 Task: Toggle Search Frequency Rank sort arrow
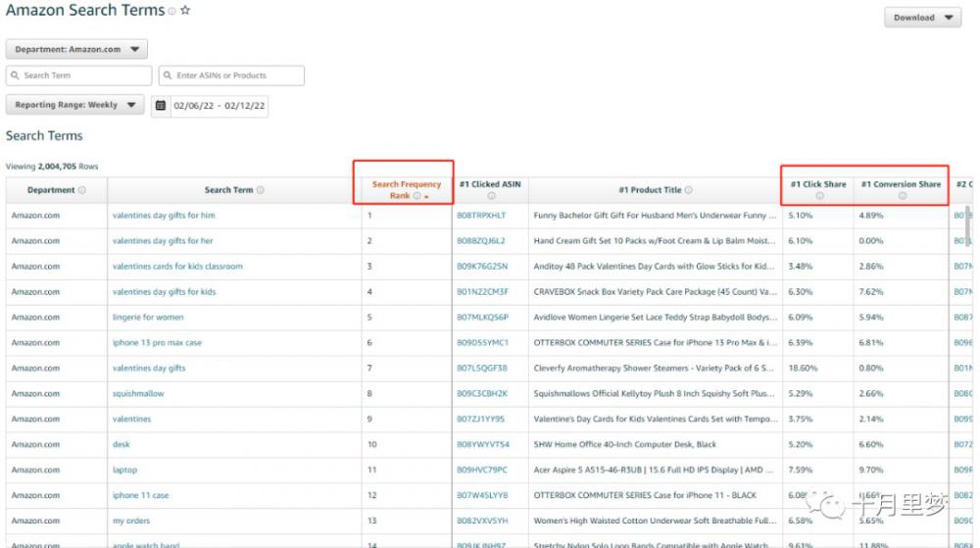point(427,197)
